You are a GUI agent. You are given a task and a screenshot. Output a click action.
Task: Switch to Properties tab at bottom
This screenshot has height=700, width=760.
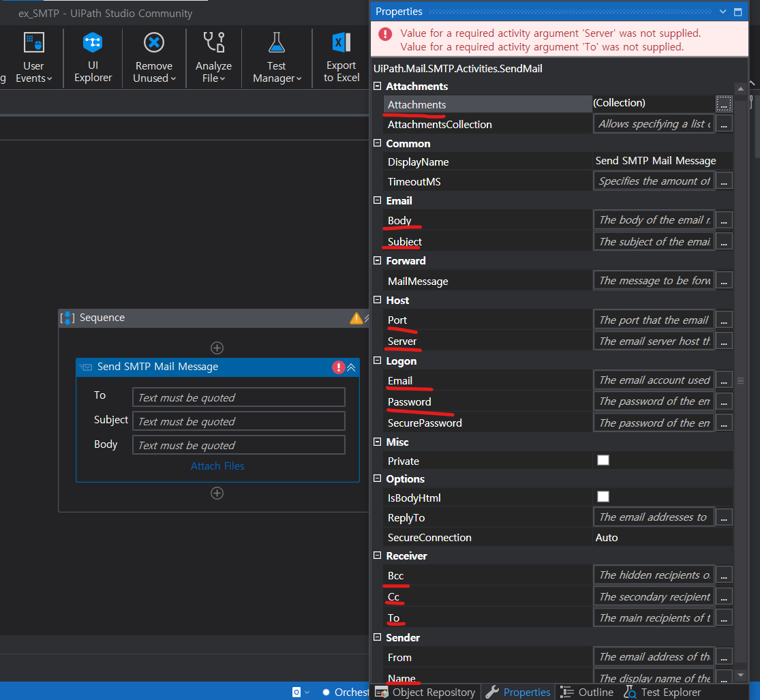coord(518,693)
